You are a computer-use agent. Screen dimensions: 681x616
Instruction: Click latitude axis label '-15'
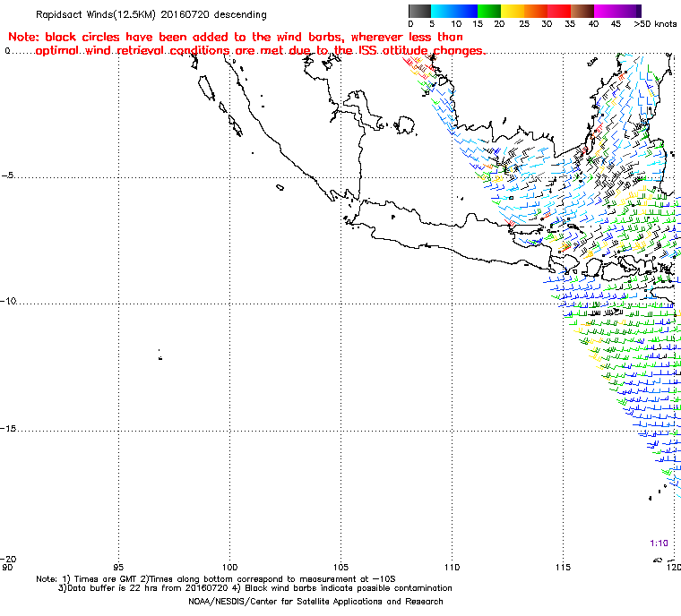[x=8, y=429]
